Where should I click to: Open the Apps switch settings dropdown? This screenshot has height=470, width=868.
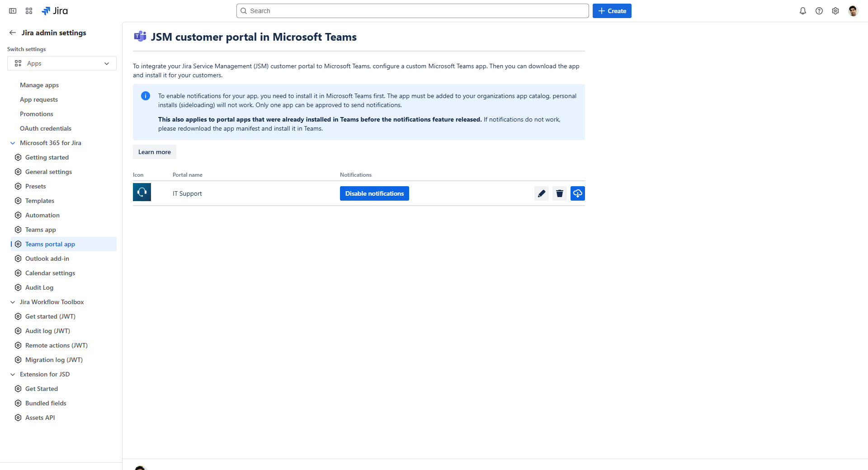tap(62, 63)
